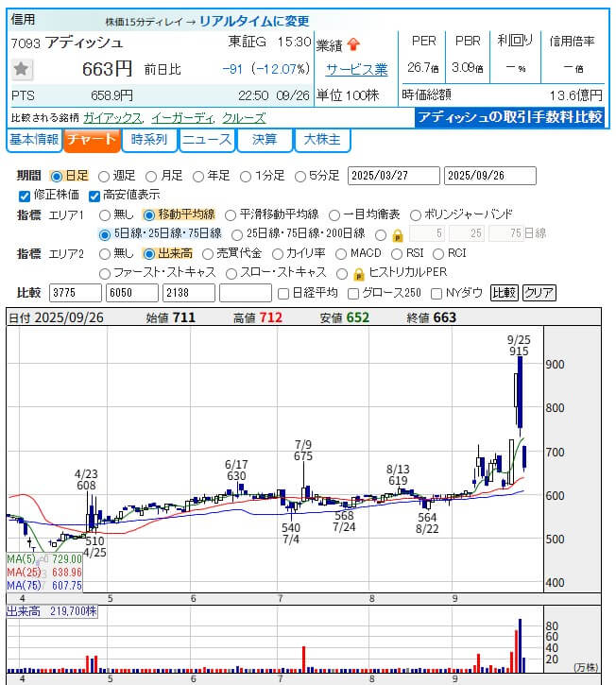Open the サービス業 sector link

point(356,69)
